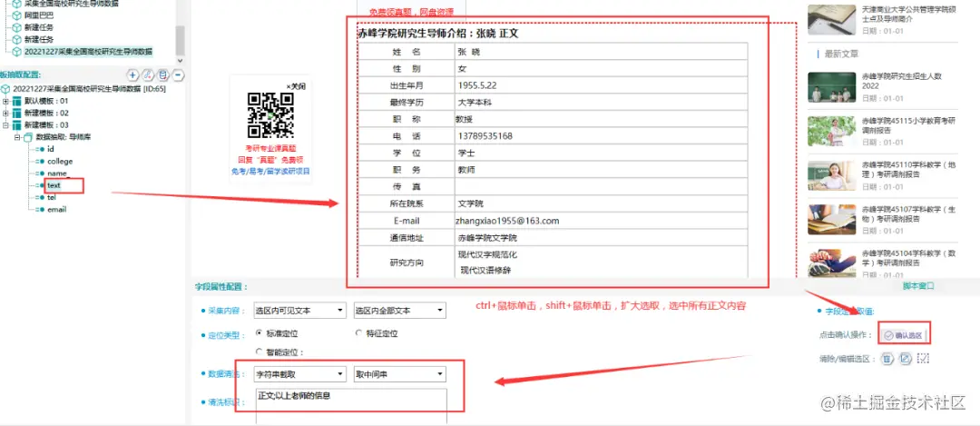Image resolution: width=980 pixels, height=426 pixels.
Task: Click the trash icon to clear the selection
Action: click(x=887, y=359)
